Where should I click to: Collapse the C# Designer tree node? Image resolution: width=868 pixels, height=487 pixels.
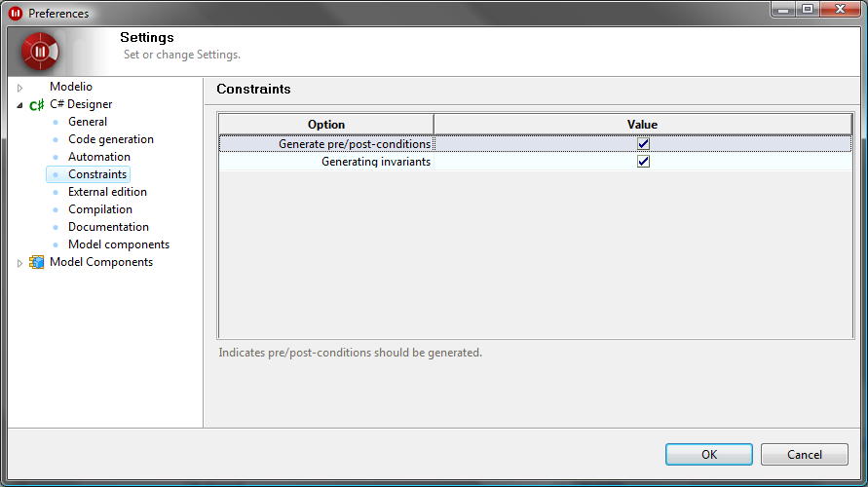(19, 105)
